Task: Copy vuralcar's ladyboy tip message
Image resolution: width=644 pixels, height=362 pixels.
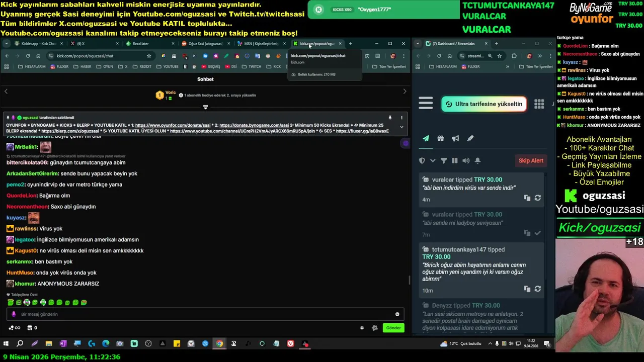Action: (527, 233)
